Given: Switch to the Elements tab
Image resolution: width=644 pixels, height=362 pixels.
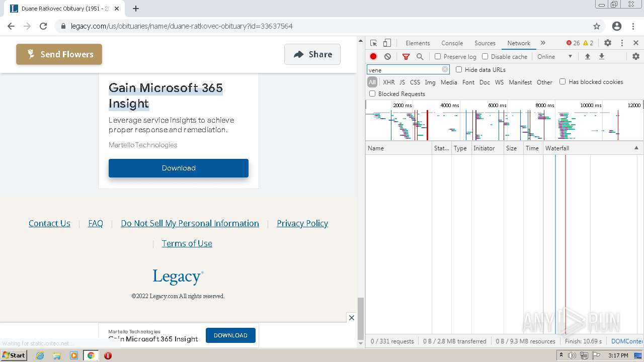Looking at the screenshot, I should pyautogui.click(x=418, y=43).
